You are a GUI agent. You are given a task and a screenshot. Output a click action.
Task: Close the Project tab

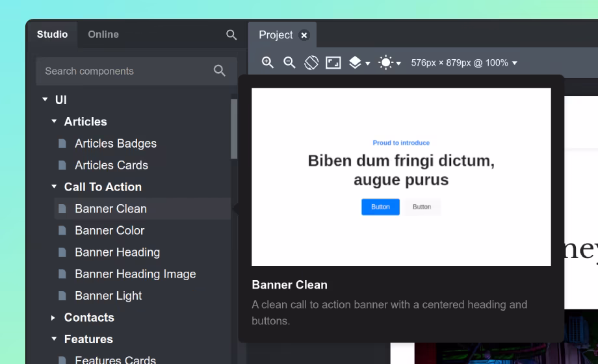click(304, 35)
